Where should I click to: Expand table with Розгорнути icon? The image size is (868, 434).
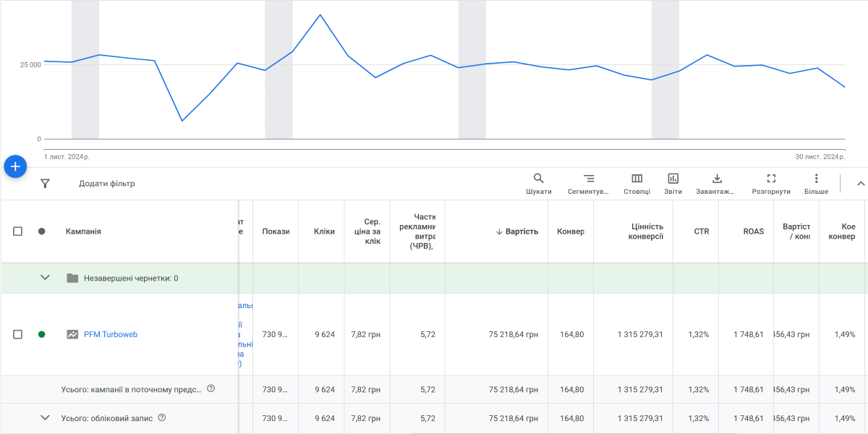click(x=771, y=179)
